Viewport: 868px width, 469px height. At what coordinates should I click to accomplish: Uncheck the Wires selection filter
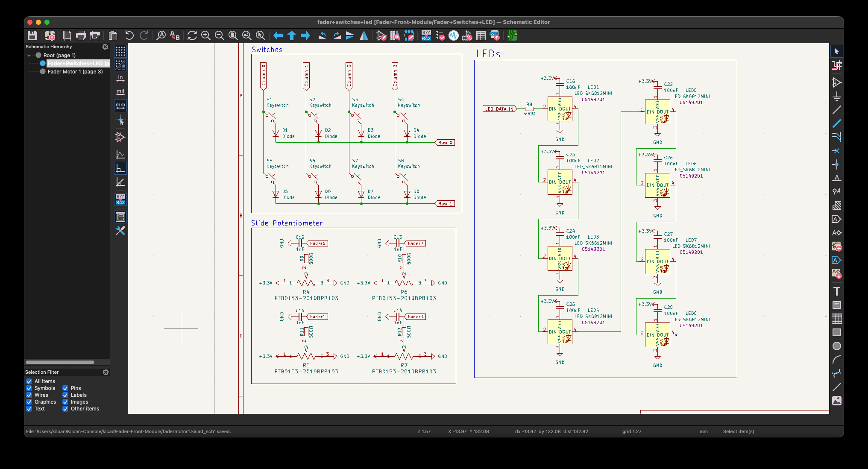pos(29,395)
